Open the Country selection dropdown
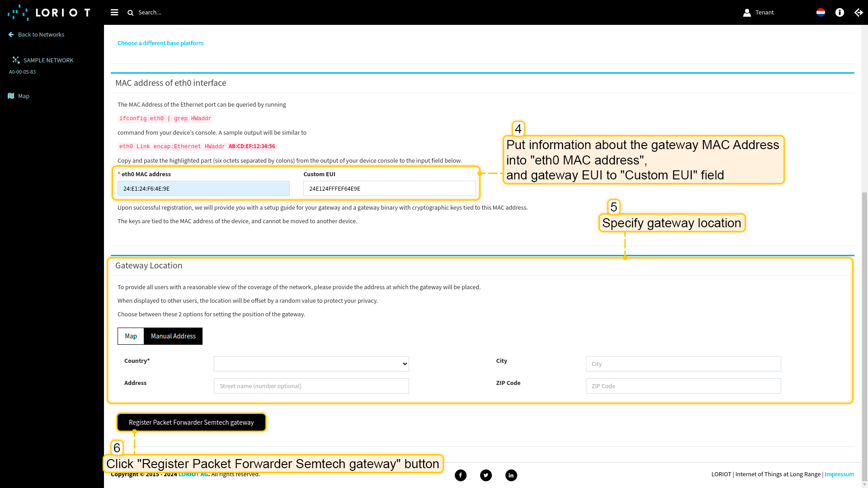This screenshot has height=488, width=868. tap(311, 364)
